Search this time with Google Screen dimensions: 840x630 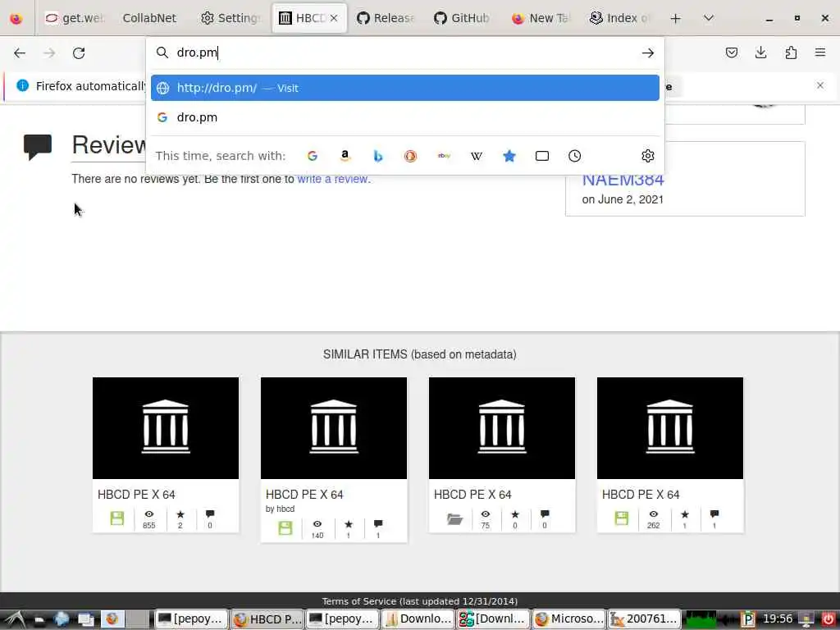(x=313, y=156)
